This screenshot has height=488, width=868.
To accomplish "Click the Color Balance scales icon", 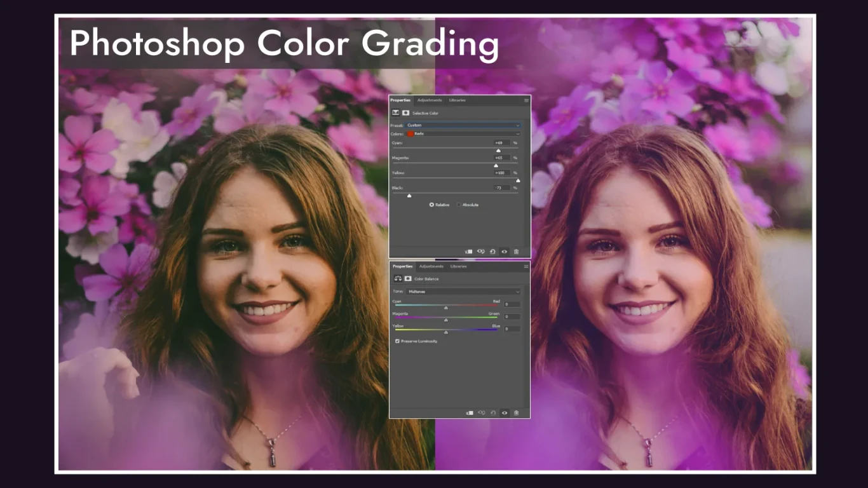I will (398, 278).
